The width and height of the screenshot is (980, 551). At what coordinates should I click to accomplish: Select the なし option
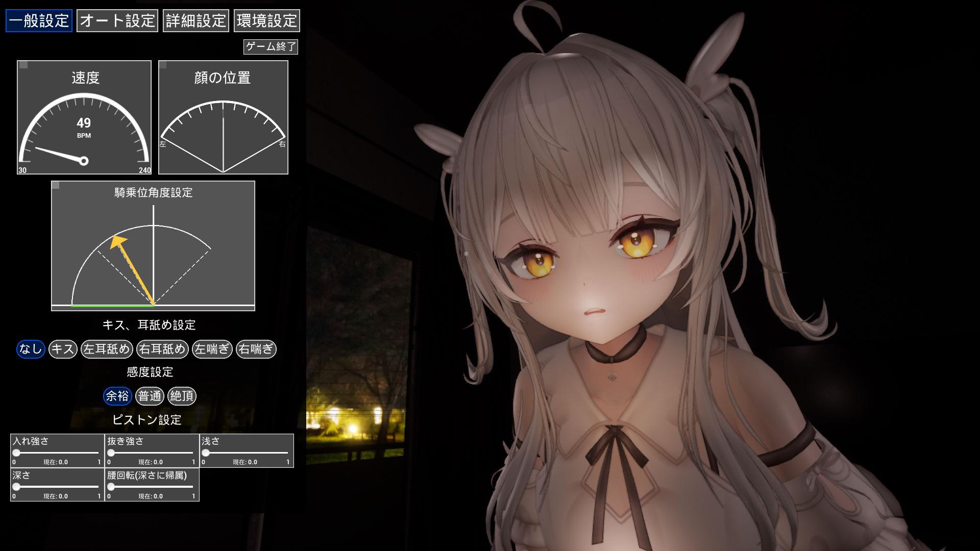(31, 349)
